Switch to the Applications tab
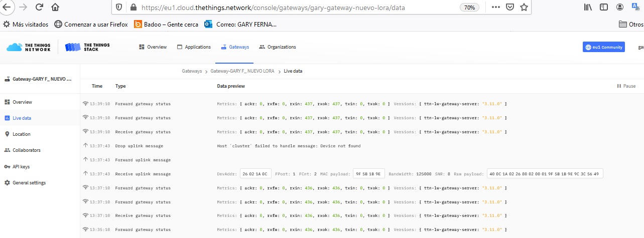The height and width of the screenshot is (238, 644). [x=194, y=47]
